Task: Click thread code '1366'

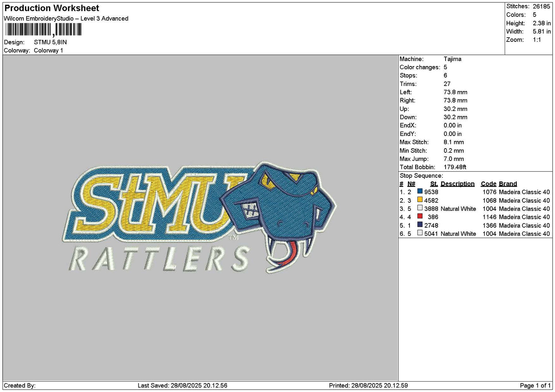Action: tap(490, 226)
